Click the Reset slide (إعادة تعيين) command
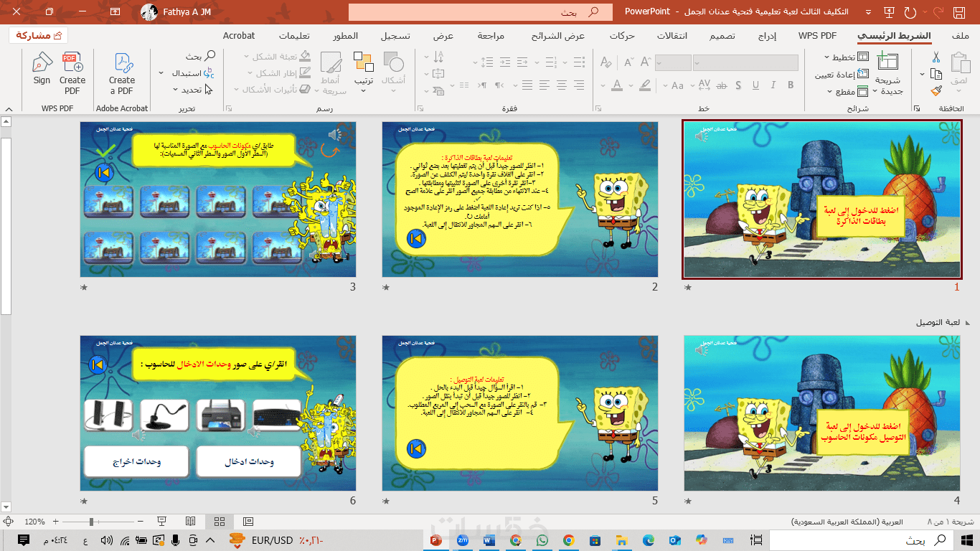 842,75
